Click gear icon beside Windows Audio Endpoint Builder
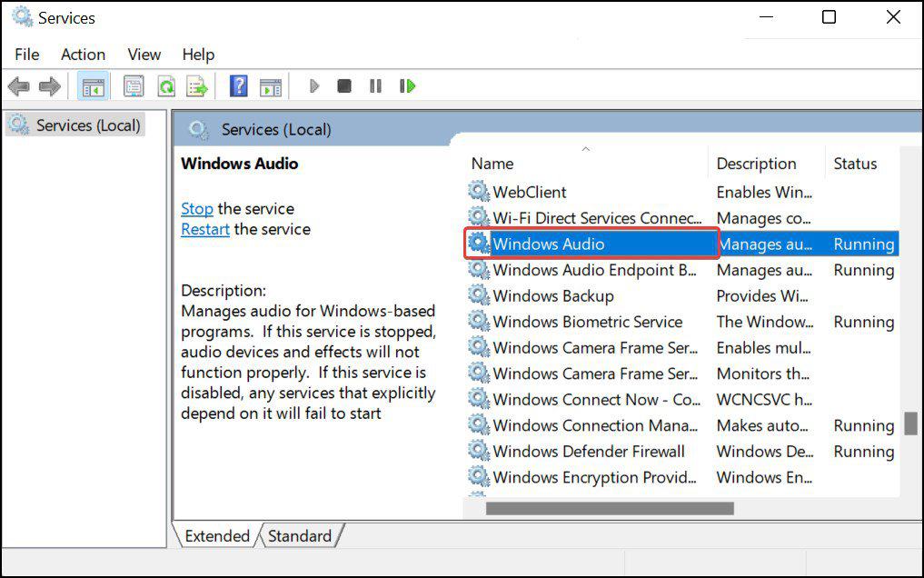This screenshot has height=578, width=924. pyautogui.click(x=479, y=269)
